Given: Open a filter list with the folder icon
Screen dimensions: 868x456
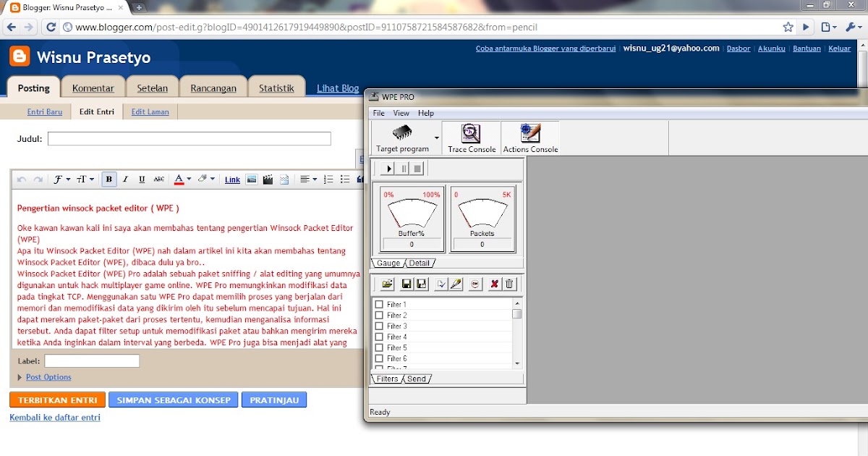Looking at the screenshot, I should (x=387, y=284).
